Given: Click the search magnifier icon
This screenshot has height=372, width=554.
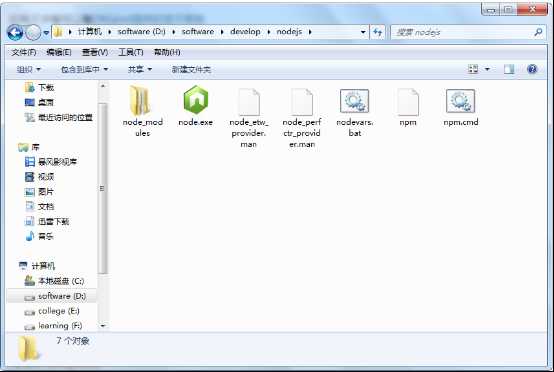Looking at the screenshot, I should point(538,32).
